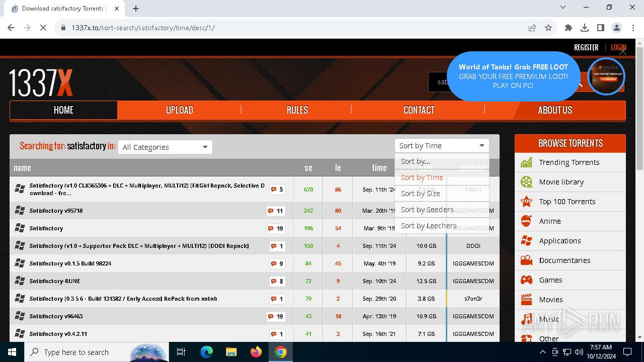Image resolution: width=644 pixels, height=362 pixels.
Task: Open Chrome downloads icon
Action: point(585,28)
